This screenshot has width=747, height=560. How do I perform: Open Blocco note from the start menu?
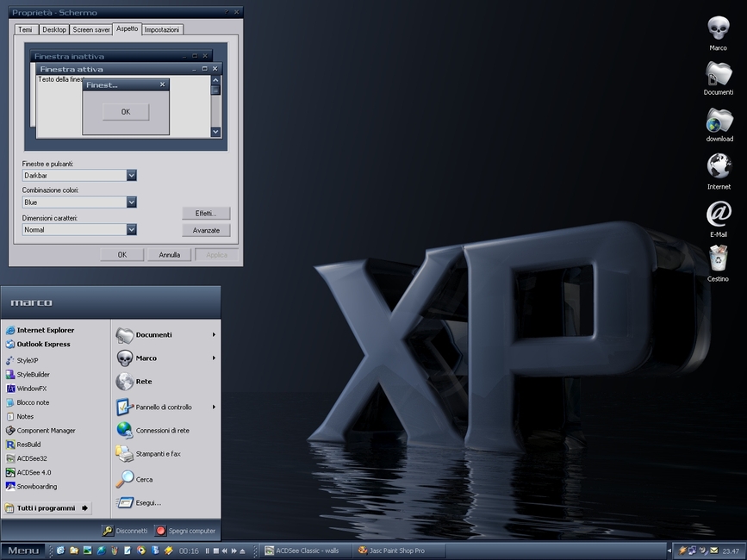(28, 402)
